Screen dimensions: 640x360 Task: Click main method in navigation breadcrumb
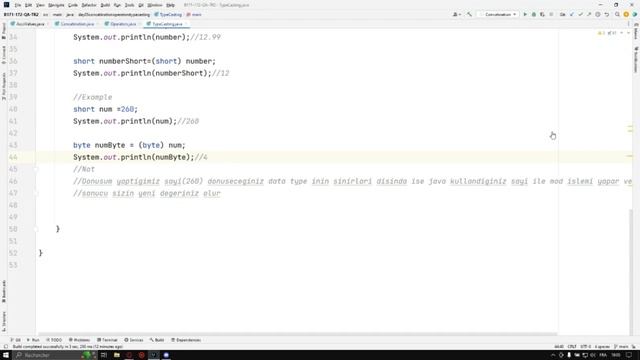tap(194, 14)
